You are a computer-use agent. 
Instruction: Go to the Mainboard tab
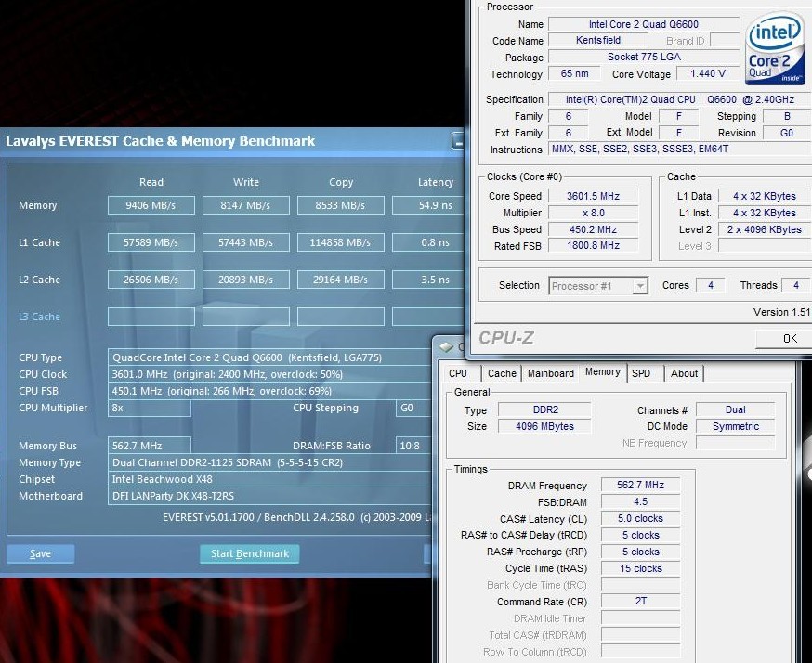(x=551, y=373)
